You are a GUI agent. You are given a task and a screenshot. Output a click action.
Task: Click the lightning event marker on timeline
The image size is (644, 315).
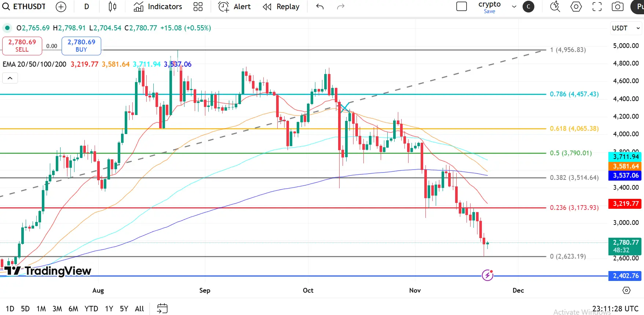(x=487, y=275)
